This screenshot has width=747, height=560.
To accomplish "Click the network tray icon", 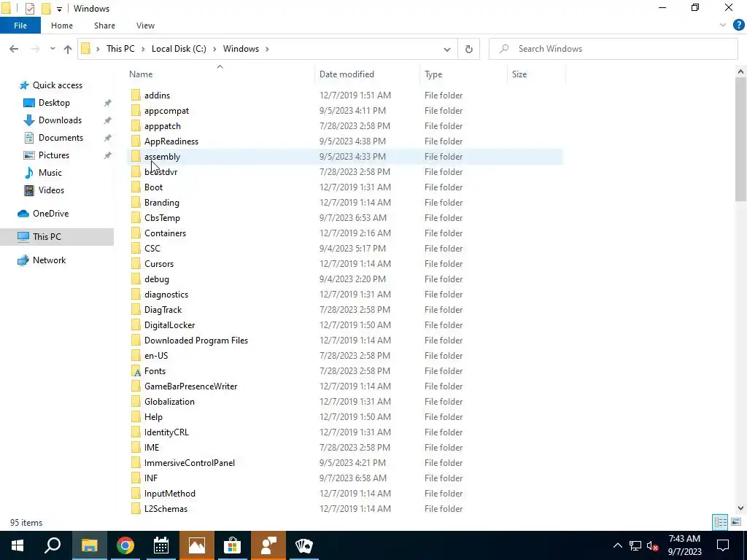I will click(x=635, y=545).
